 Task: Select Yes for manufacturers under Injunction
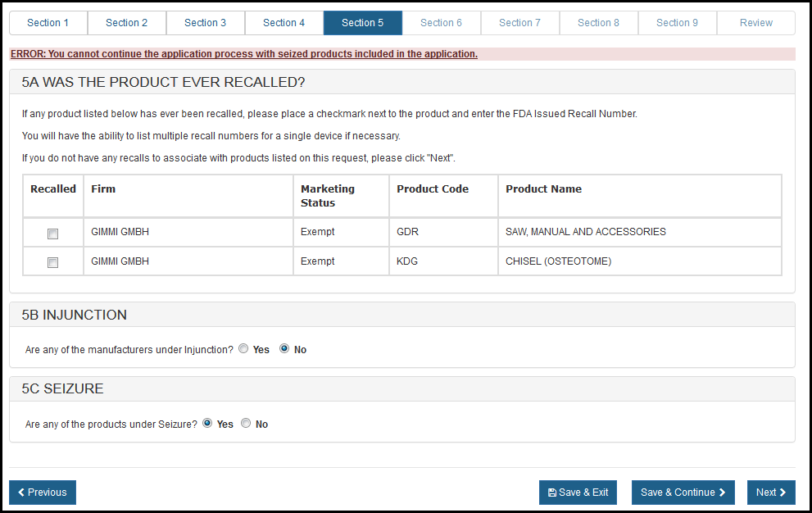[243, 349]
